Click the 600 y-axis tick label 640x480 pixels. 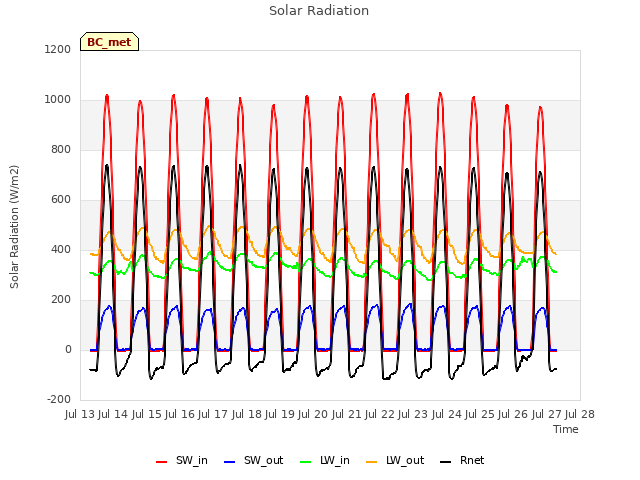point(61,200)
